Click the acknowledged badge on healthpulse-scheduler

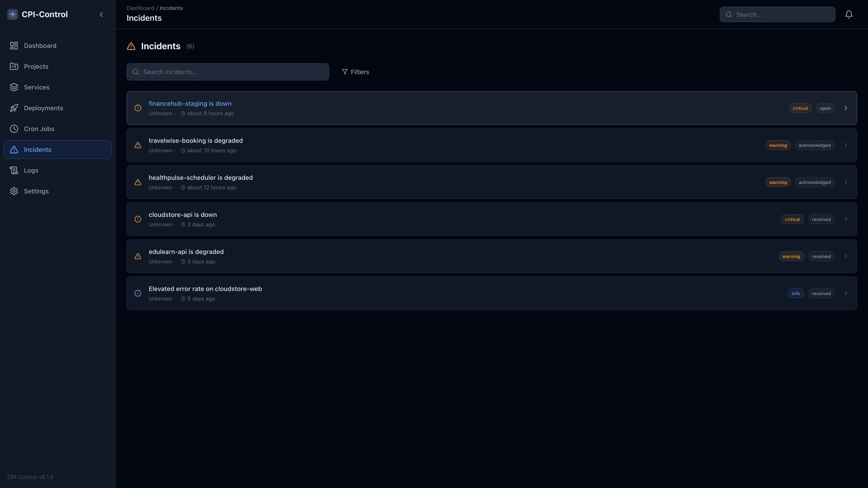tap(814, 182)
